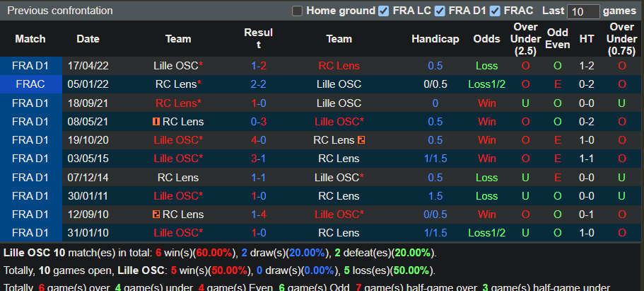The width and height of the screenshot is (644, 291).
Task: Click the 1/1.5 handicap value on 31/01/10
Action: click(x=435, y=232)
